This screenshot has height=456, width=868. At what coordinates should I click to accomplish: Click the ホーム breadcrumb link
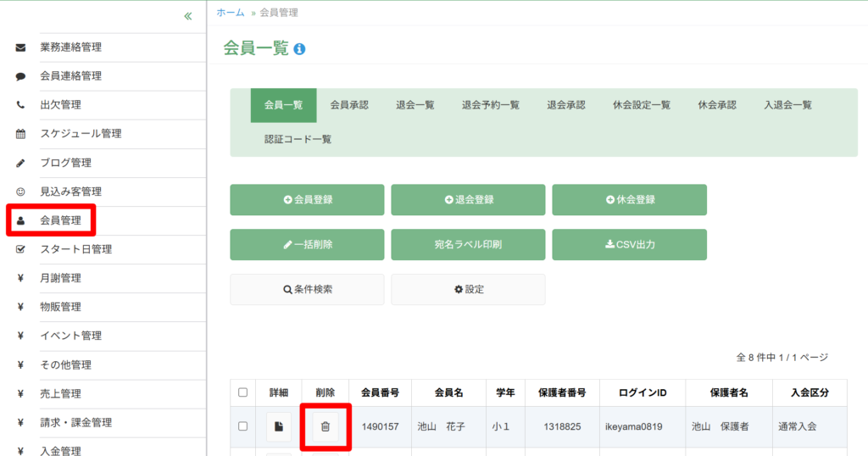(x=231, y=13)
